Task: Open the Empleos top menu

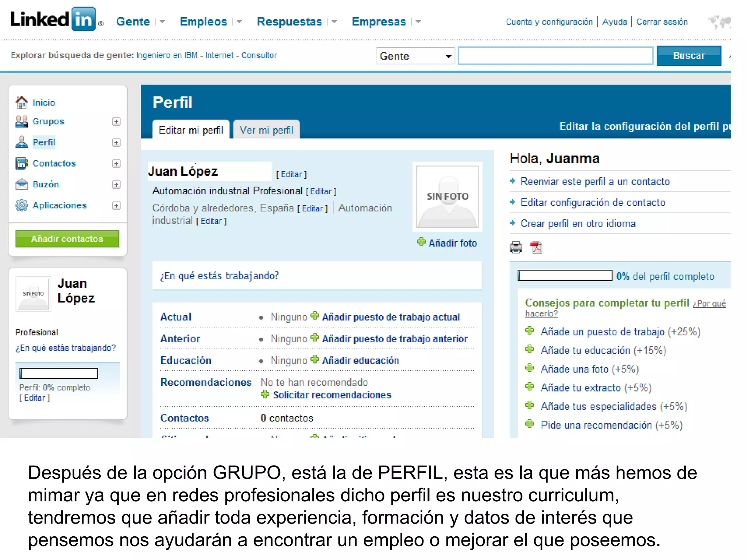Action: [203, 22]
